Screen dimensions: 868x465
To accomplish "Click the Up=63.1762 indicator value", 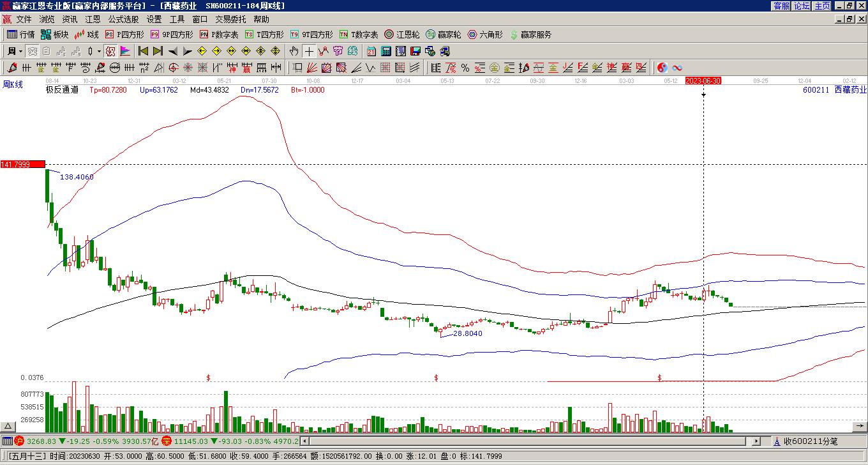I will click(159, 90).
